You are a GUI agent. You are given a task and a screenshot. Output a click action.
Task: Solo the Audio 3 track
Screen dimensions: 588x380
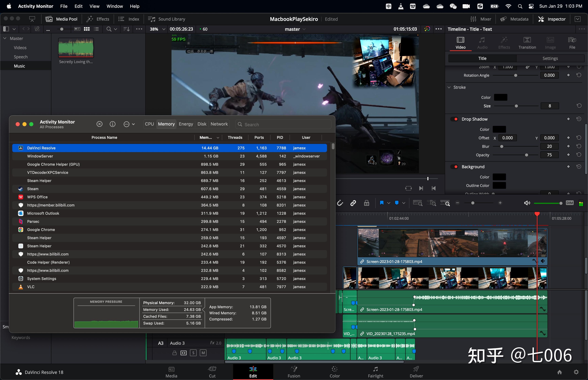(x=193, y=353)
